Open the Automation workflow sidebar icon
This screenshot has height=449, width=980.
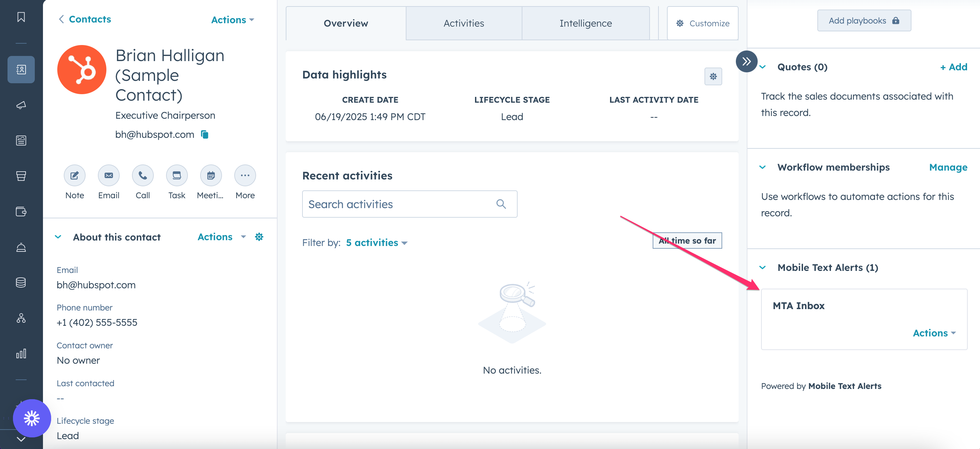[21, 318]
